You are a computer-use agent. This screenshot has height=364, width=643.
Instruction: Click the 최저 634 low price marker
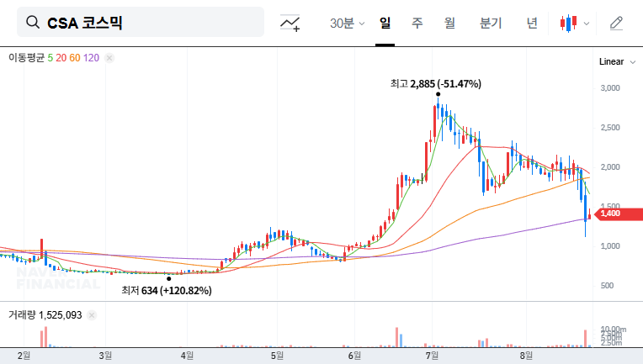[x=167, y=290]
